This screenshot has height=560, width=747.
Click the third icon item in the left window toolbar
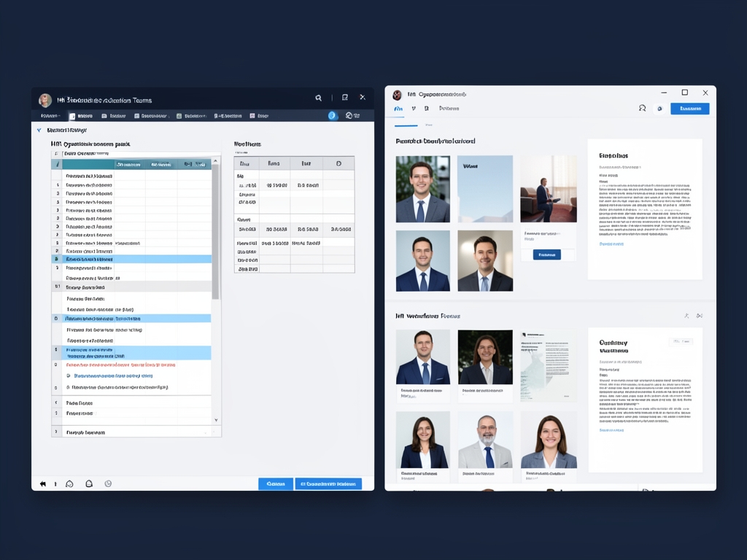coord(151,116)
